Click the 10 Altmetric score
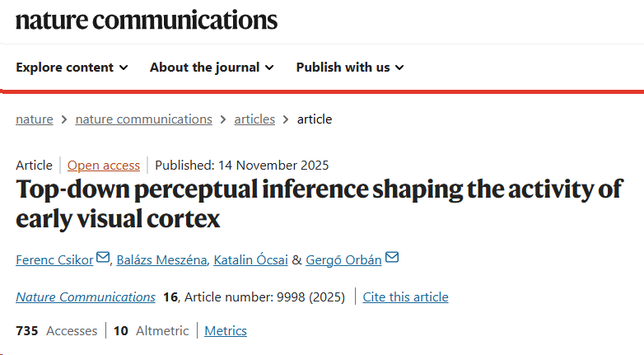The width and height of the screenshot is (644, 355). pos(152,331)
